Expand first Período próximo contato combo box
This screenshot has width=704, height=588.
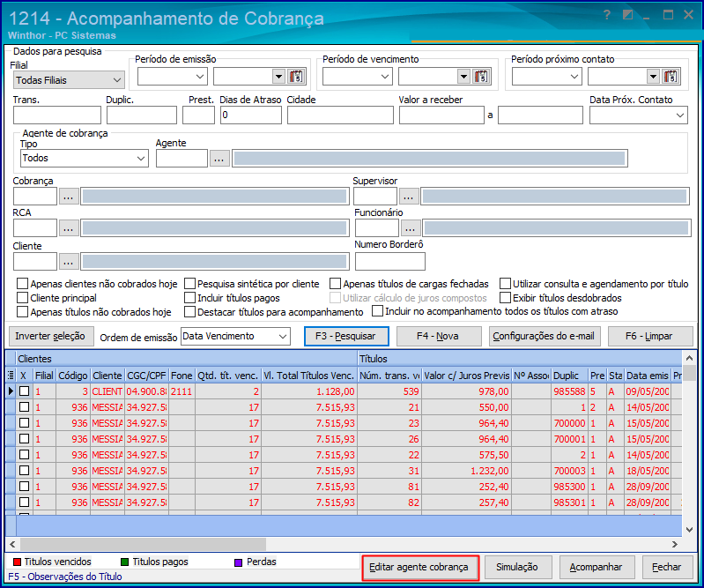tap(574, 77)
